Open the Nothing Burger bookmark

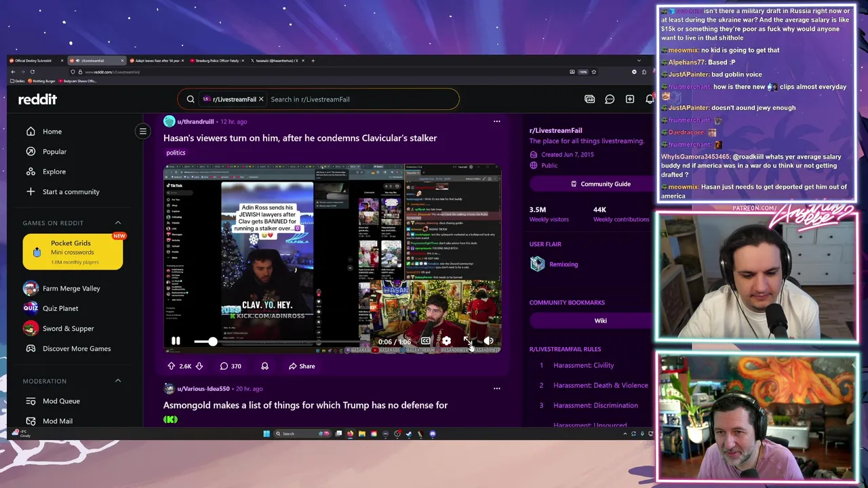pos(42,81)
